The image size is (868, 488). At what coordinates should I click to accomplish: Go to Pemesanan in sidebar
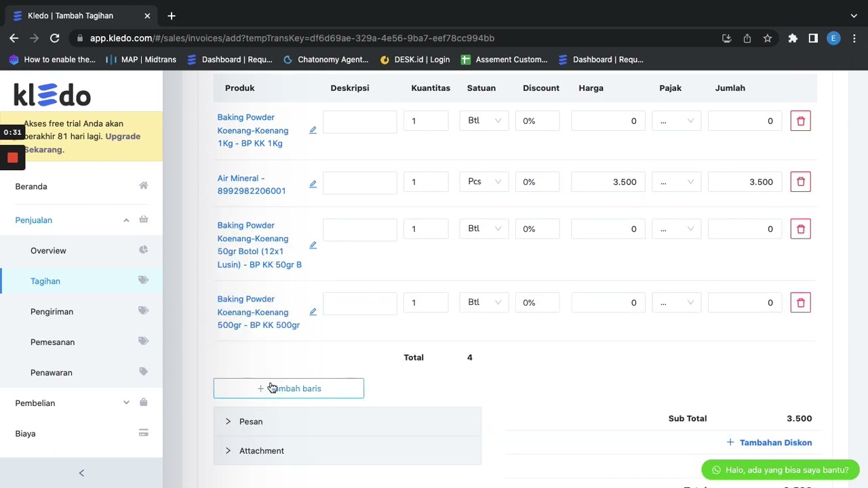pyautogui.click(x=52, y=342)
